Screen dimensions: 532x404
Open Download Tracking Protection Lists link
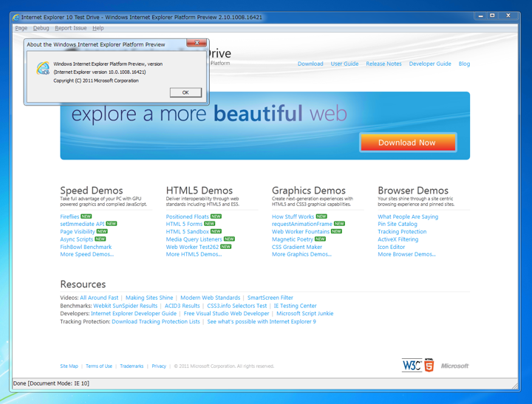pos(156,321)
